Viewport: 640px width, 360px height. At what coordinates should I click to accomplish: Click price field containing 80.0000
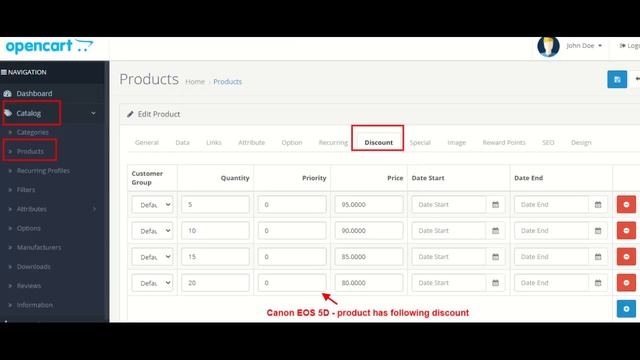coord(369,283)
